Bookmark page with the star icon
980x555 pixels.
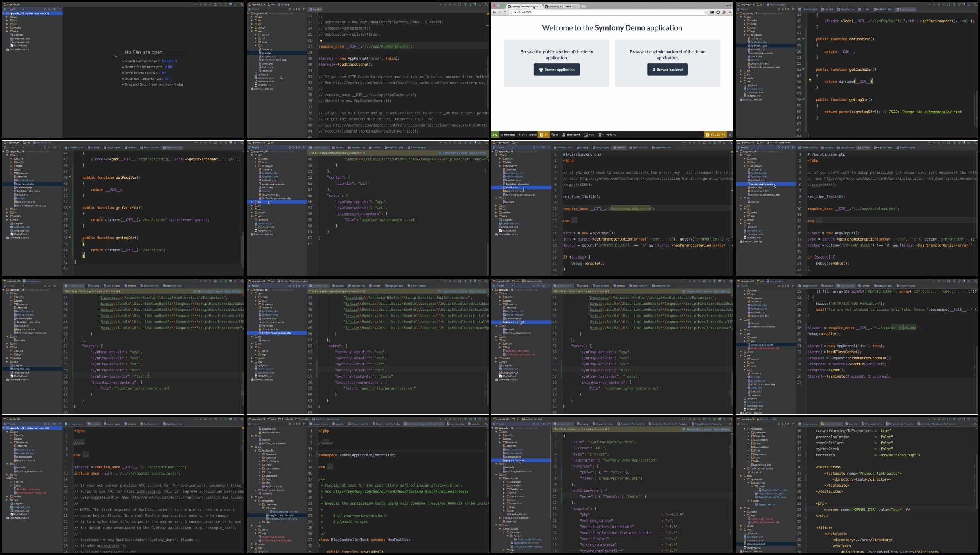(706, 12)
